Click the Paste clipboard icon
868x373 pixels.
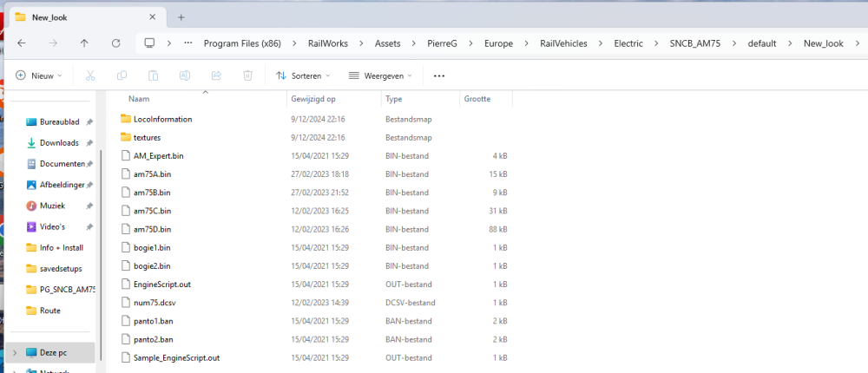click(153, 75)
